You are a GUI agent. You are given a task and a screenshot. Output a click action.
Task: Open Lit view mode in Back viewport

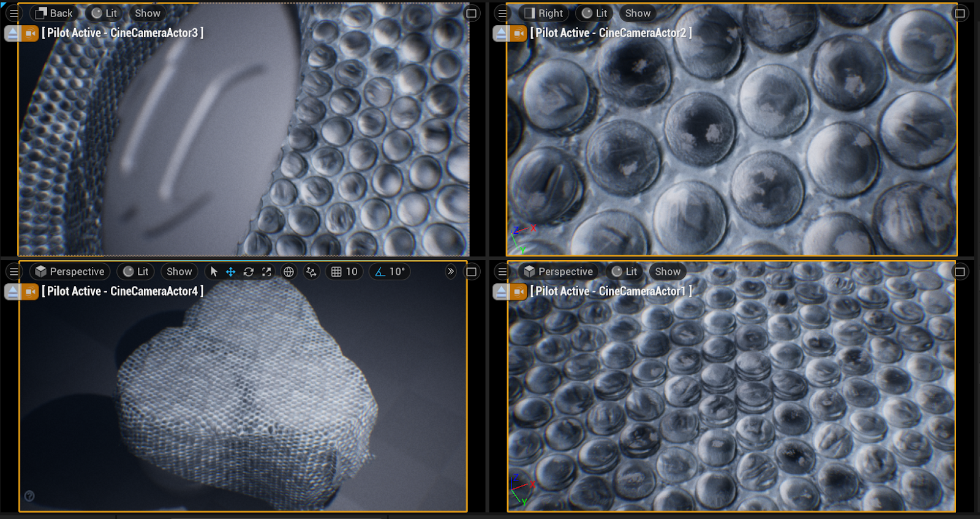(x=104, y=13)
